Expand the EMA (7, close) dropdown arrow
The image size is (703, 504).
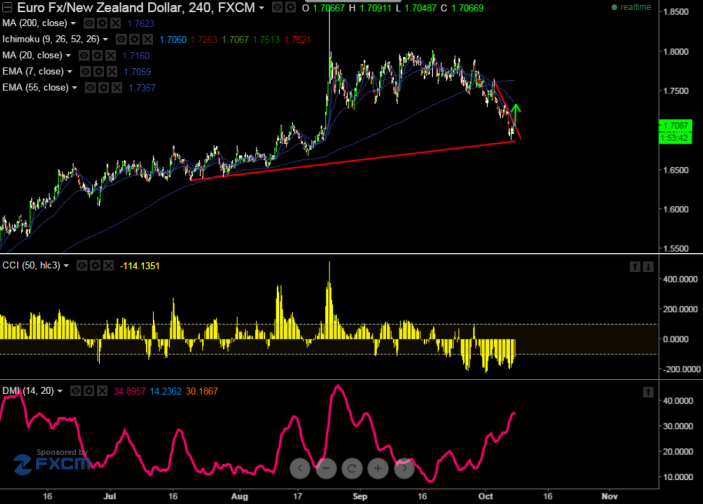click(x=70, y=72)
